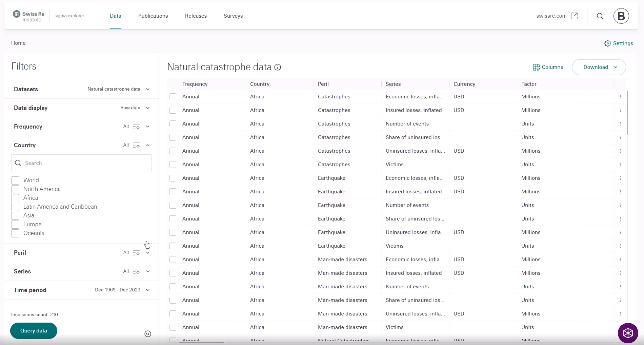The height and width of the screenshot is (345, 644).
Task: Expand the Time period filter
Action: 148,290
